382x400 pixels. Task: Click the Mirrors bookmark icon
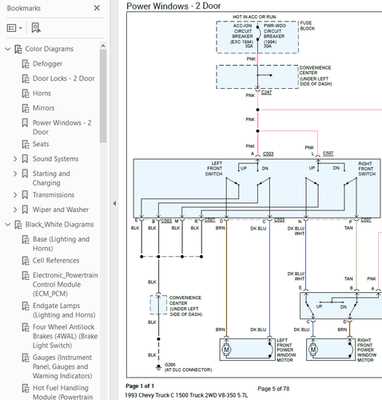[x=25, y=108]
